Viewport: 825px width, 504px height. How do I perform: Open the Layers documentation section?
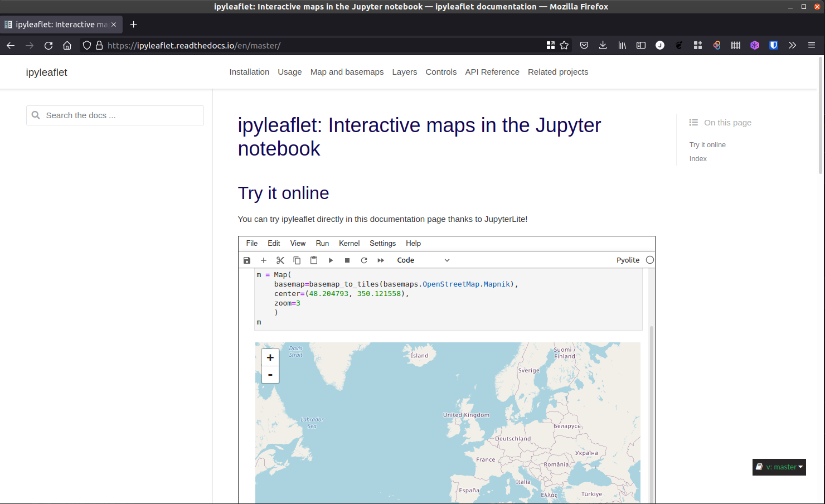[x=405, y=72]
